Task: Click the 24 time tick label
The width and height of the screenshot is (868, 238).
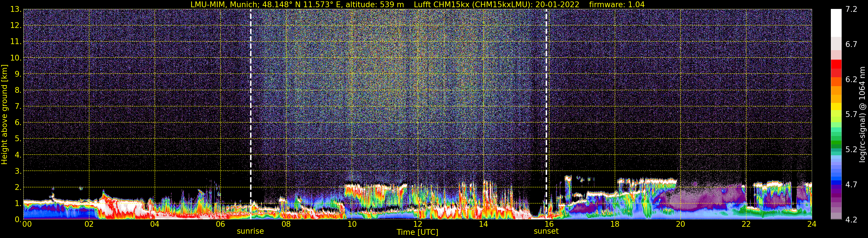Action: [x=812, y=224]
